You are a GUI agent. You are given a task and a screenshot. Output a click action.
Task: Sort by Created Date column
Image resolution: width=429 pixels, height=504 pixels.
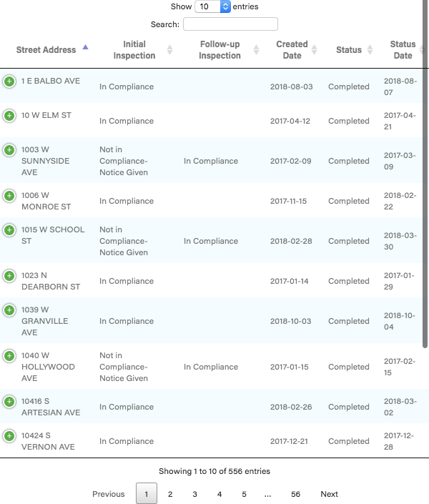point(292,50)
